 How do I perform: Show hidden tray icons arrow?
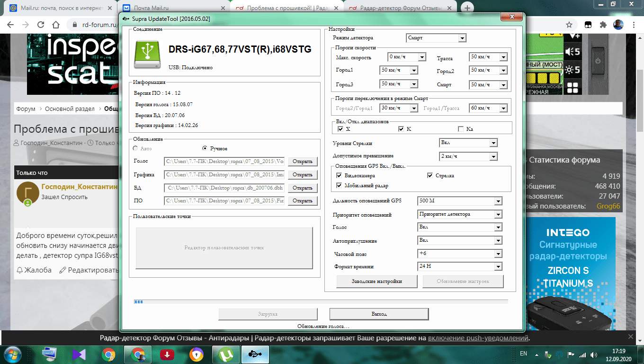537,354
